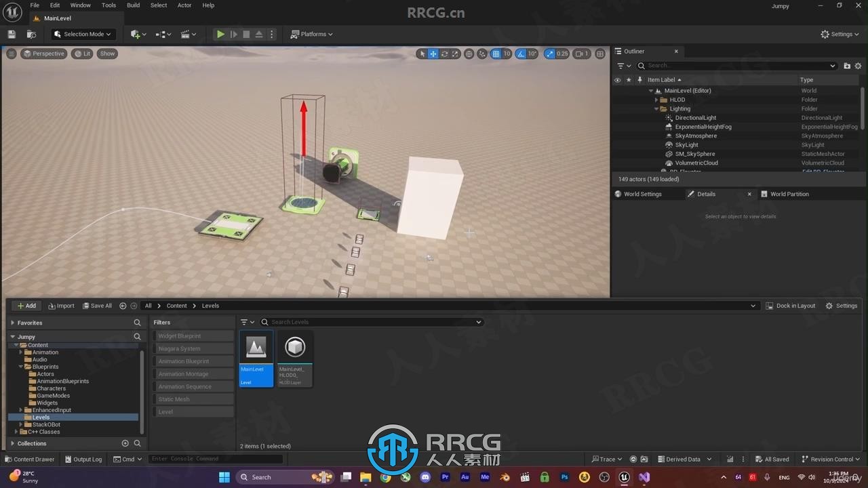Enable the Widget Blueprint filter
The width and height of the screenshot is (868, 488).
[193, 336]
